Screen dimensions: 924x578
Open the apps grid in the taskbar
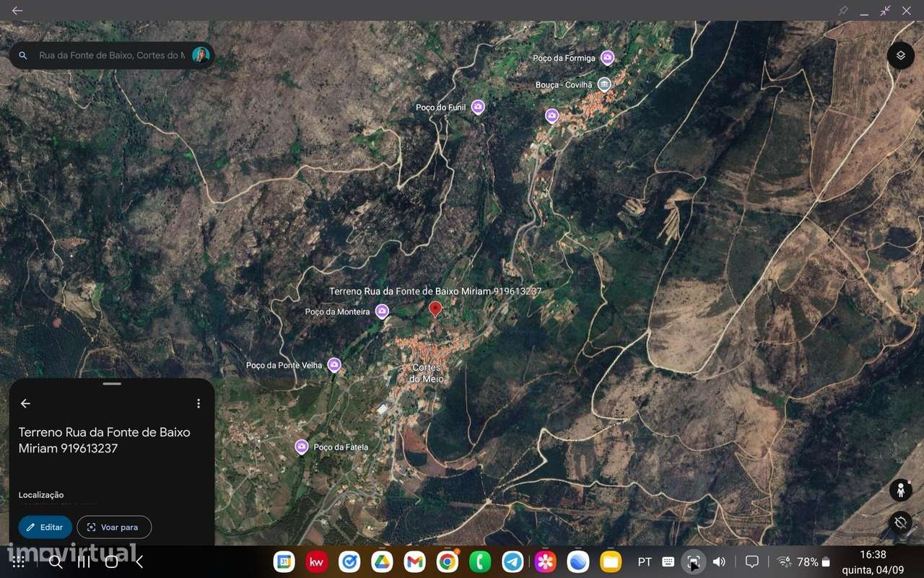point(19,562)
